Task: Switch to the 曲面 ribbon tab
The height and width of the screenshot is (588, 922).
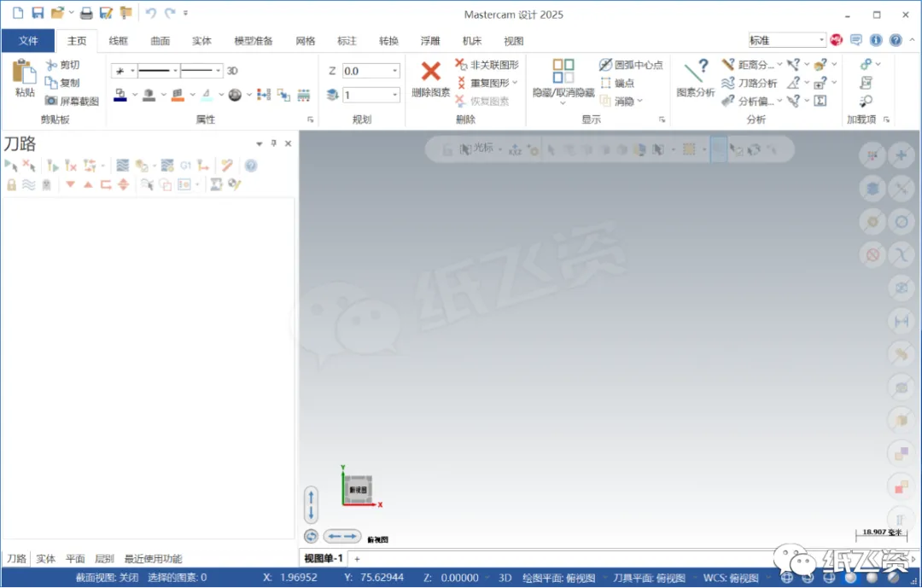Action: point(160,41)
